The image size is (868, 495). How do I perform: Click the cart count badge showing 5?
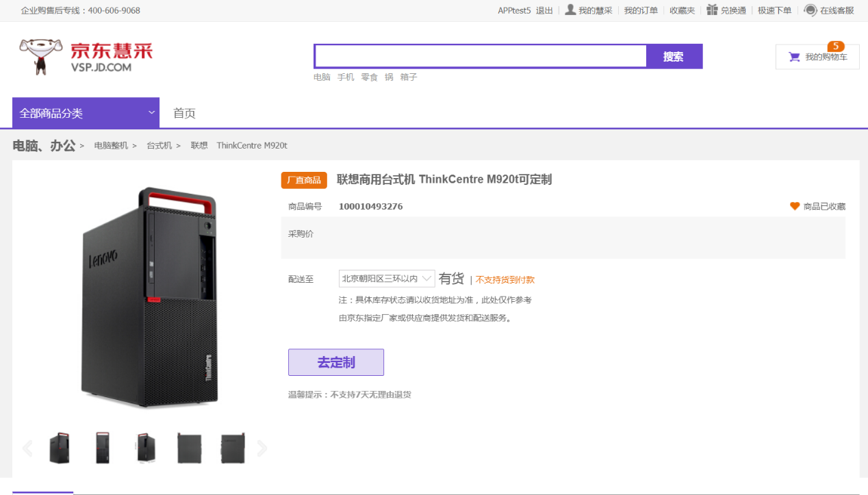[836, 47]
